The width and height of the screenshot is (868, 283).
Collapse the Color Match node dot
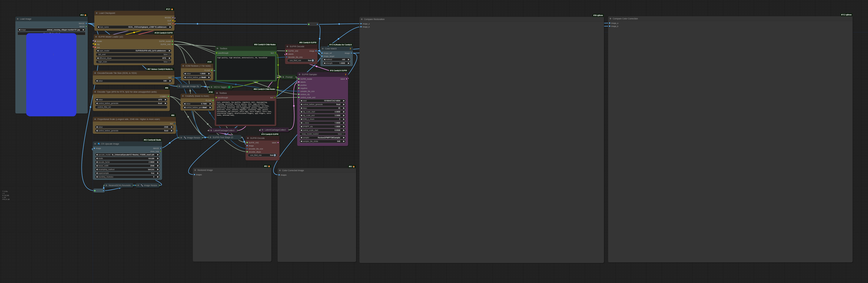tap(323, 49)
